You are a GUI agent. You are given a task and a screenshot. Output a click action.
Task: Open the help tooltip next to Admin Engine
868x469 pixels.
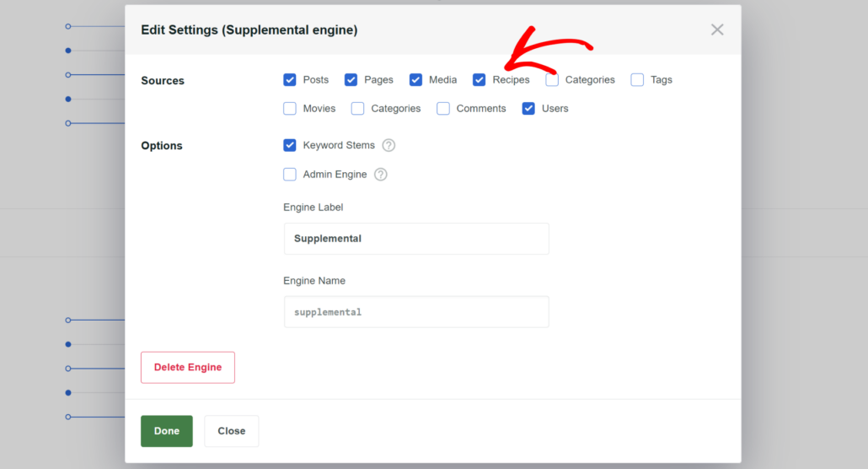(x=380, y=175)
